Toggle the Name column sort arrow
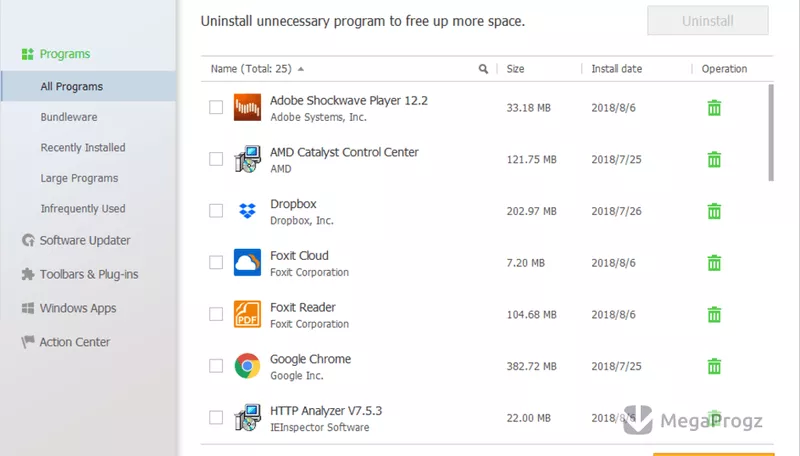Viewport: 800px width, 456px height. (301, 69)
